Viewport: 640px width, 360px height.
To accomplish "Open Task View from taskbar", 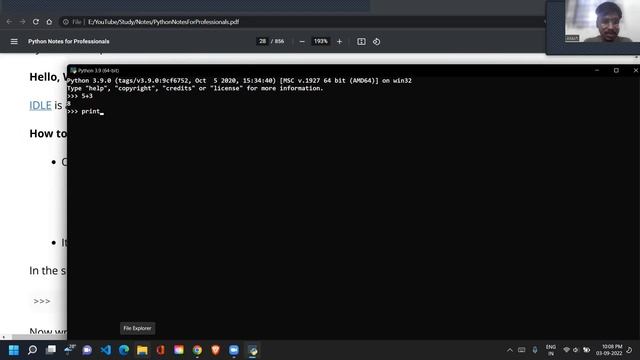I will point(51,350).
